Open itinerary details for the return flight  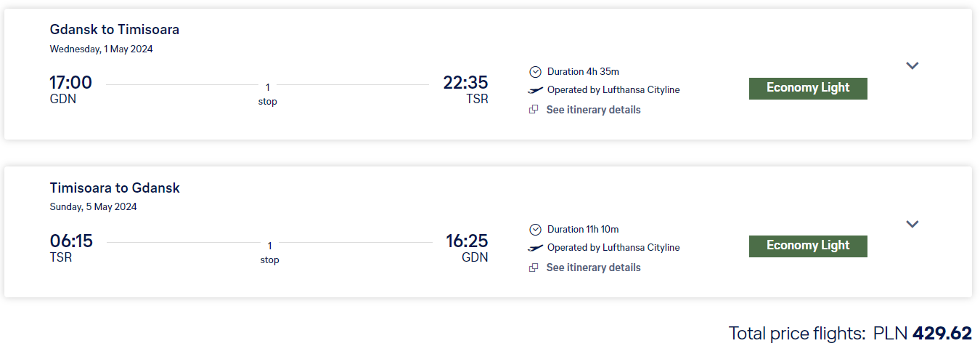(593, 267)
